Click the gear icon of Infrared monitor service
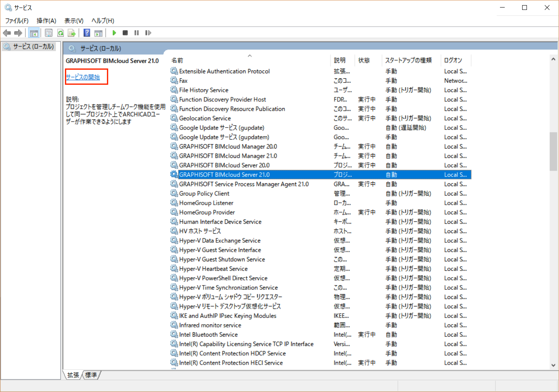 click(174, 325)
